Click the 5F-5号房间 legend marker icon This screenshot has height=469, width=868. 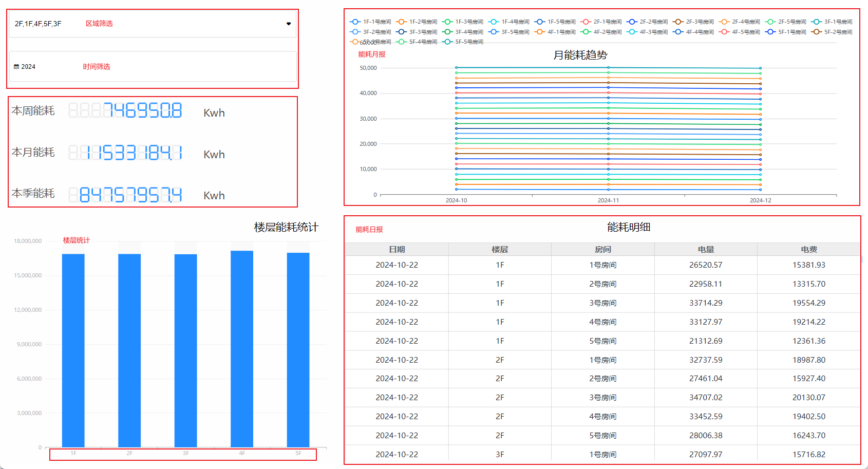point(447,42)
